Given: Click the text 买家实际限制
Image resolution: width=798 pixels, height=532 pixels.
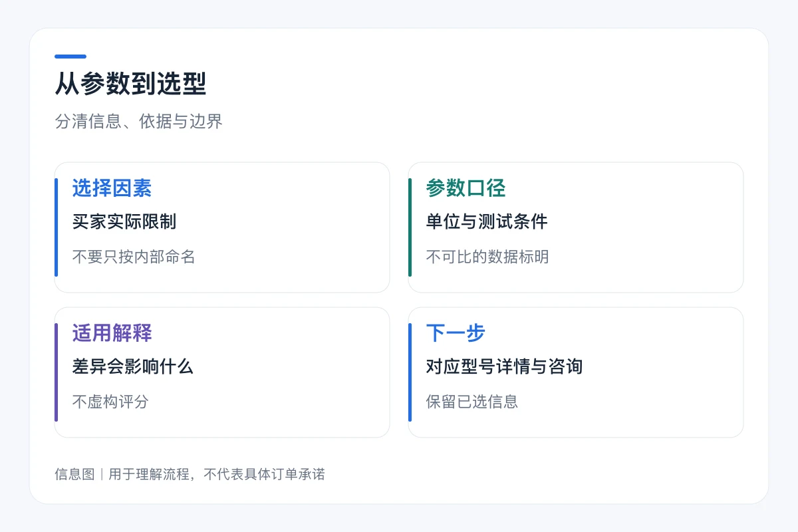Looking at the screenshot, I should [x=124, y=221].
